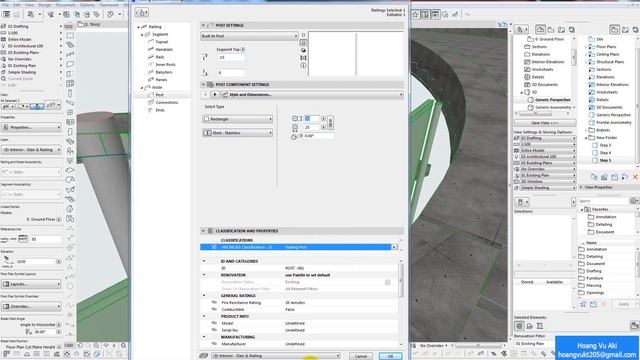
Task: Go to previous post component settings page
Action: click(205, 95)
